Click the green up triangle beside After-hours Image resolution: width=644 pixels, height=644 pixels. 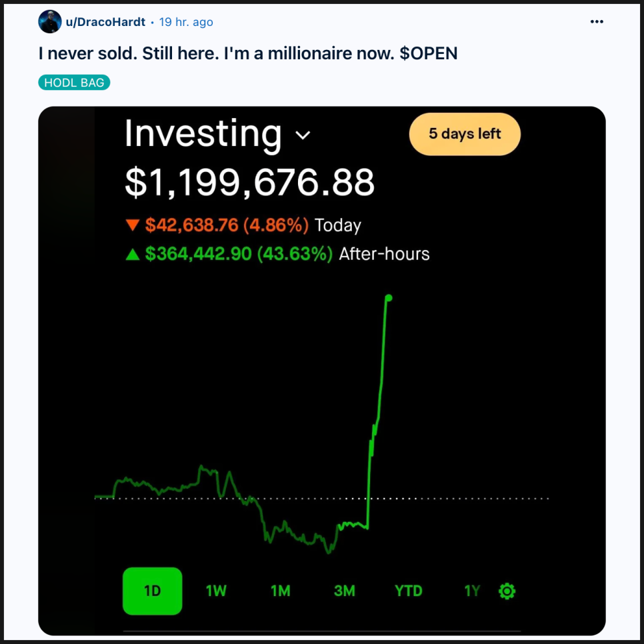click(x=133, y=254)
